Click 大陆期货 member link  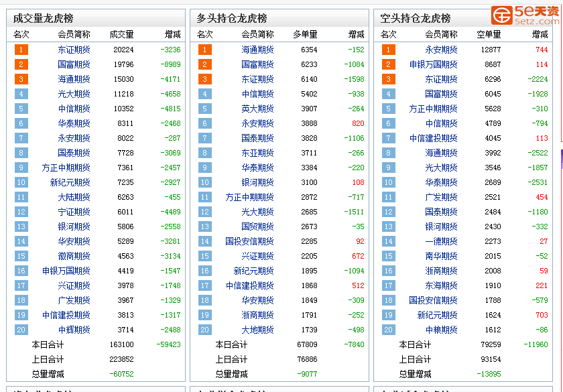pyautogui.click(x=74, y=197)
